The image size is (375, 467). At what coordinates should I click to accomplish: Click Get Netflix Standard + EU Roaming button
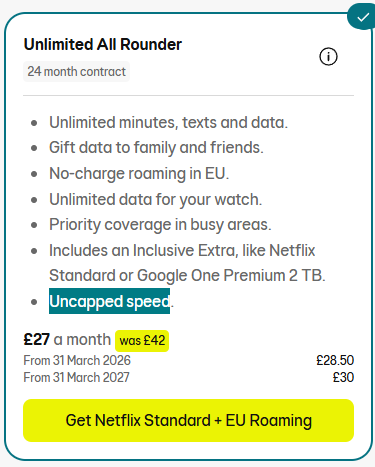[x=188, y=420]
